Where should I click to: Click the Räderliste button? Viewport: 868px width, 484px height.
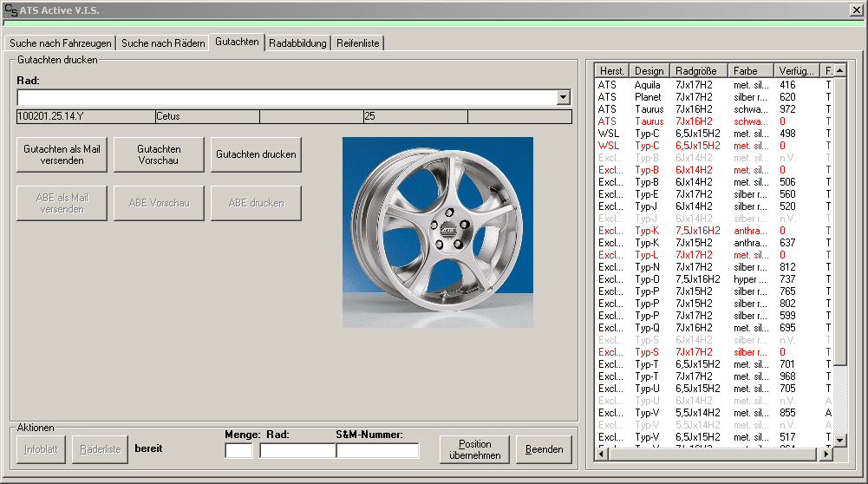101,449
